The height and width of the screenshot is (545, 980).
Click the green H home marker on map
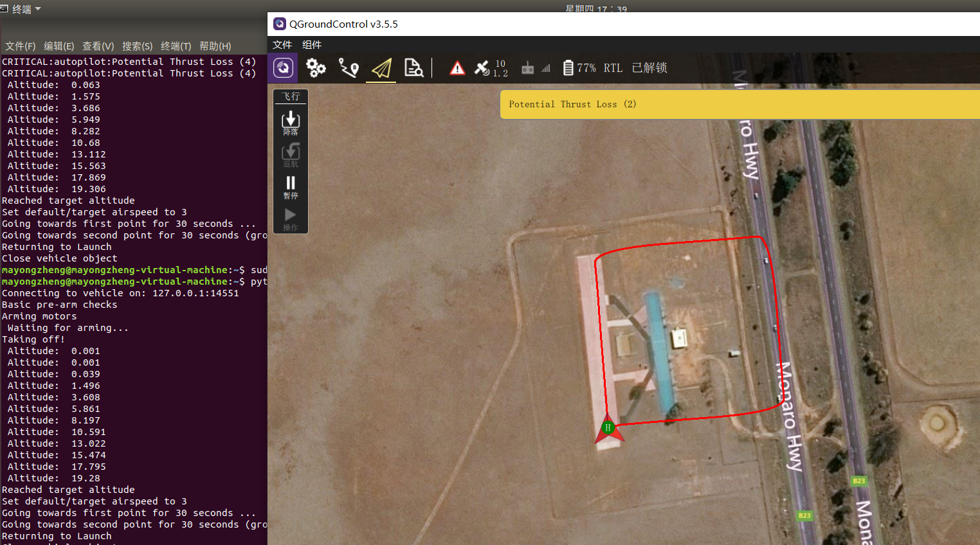click(608, 427)
